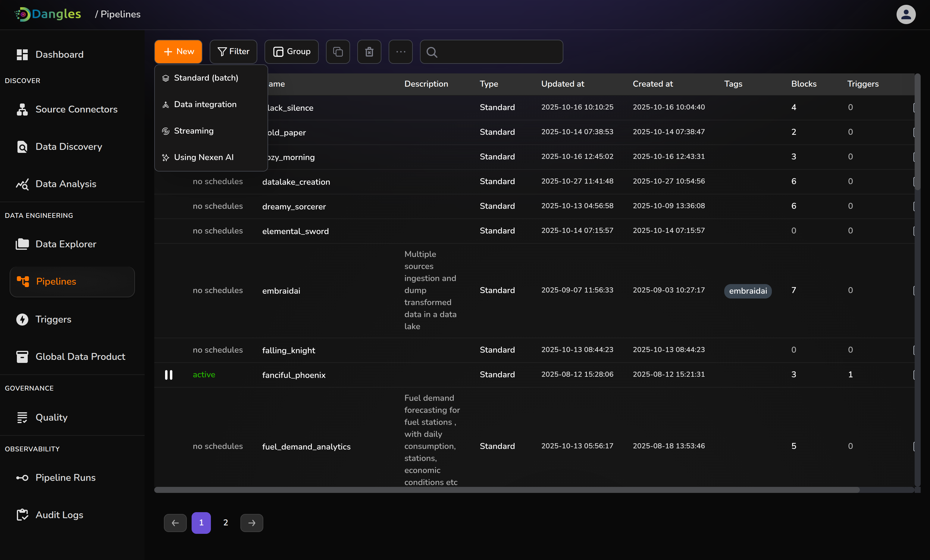This screenshot has width=930, height=560.
Task: Click the pipeline search input field
Action: point(498,52)
